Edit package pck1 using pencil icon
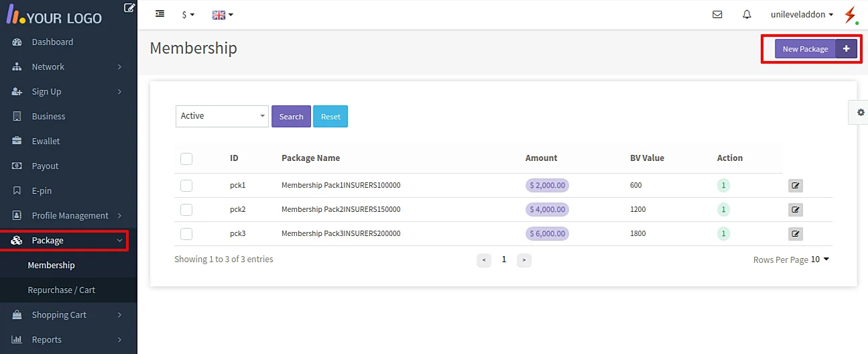Screen dimensions: 868x354 coord(796,186)
